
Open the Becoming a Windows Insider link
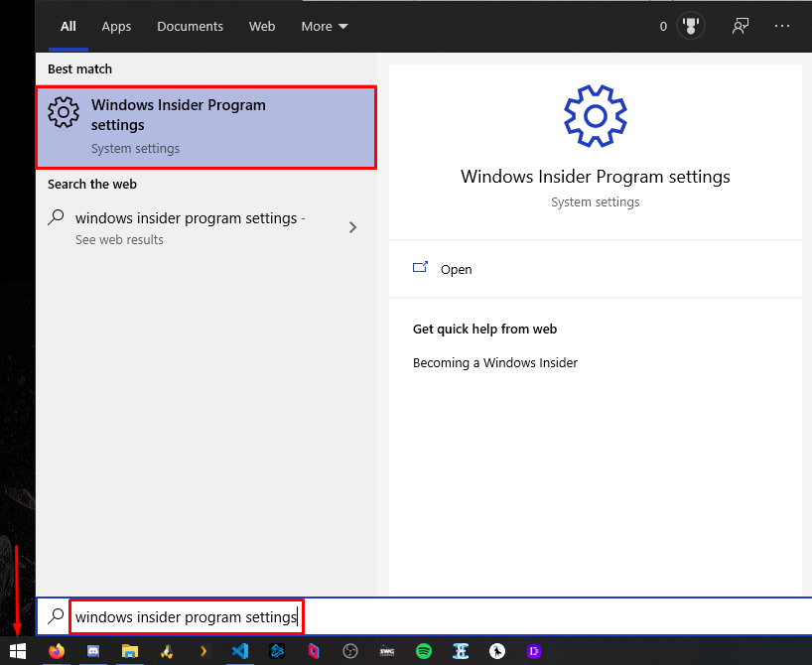coord(495,362)
